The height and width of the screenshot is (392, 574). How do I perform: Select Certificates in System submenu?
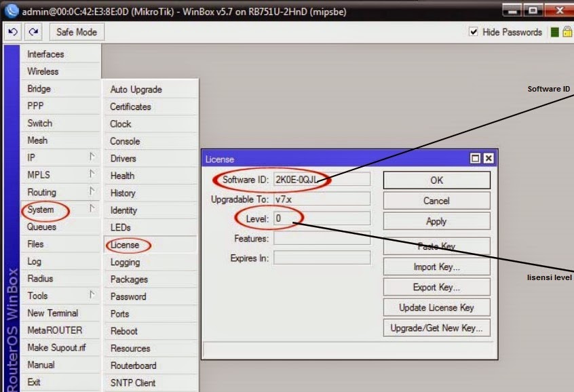click(x=151, y=106)
